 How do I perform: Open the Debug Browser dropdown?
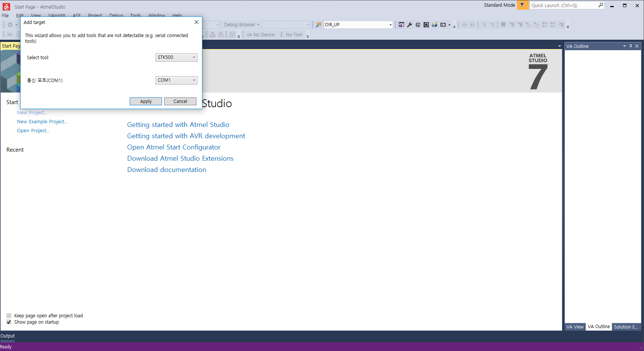pyautogui.click(x=242, y=25)
